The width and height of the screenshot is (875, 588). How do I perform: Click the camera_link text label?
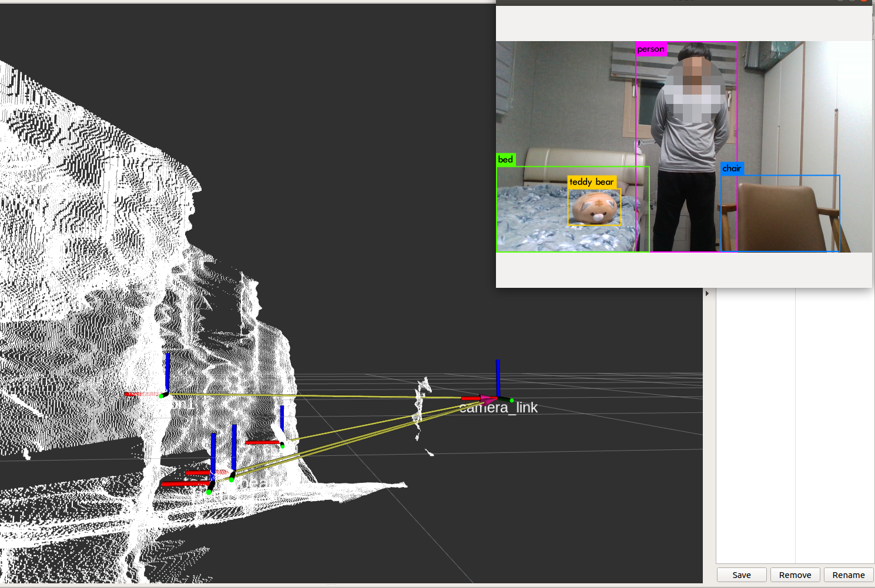[499, 408]
